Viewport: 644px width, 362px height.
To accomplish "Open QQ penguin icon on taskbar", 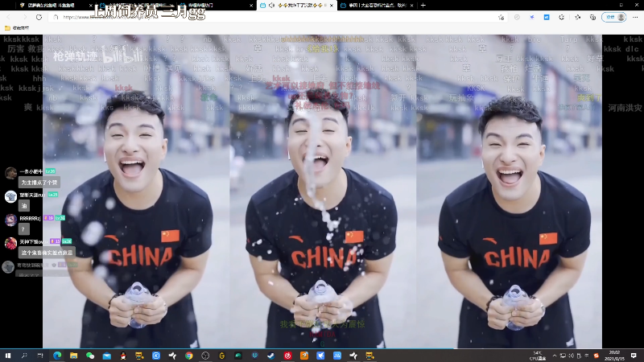I will (123, 356).
